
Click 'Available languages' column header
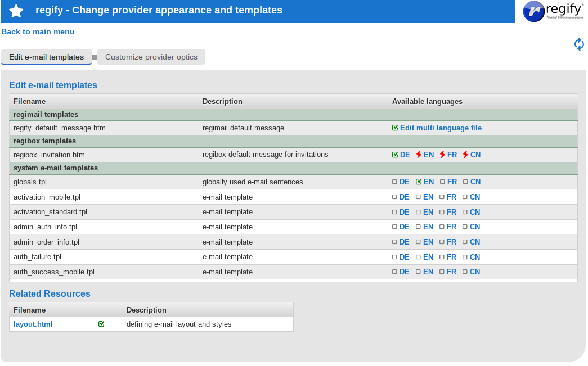click(x=427, y=102)
